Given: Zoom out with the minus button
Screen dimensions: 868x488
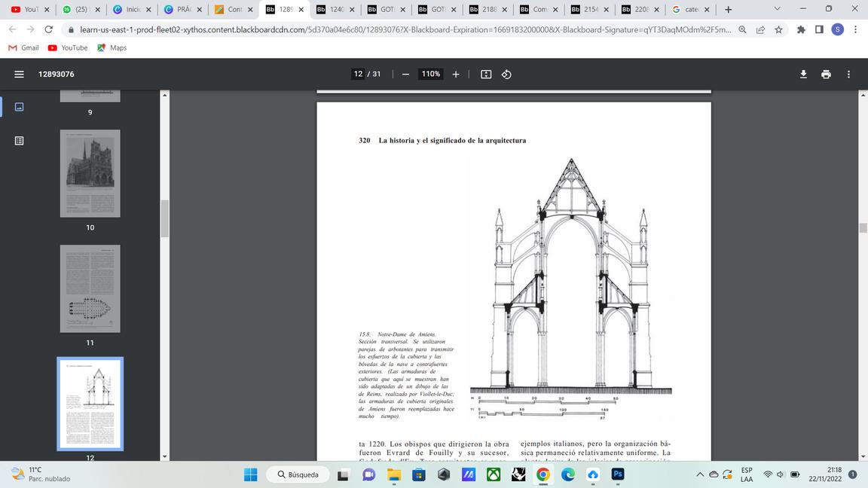Looking at the screenshot, I should [405, 74].
